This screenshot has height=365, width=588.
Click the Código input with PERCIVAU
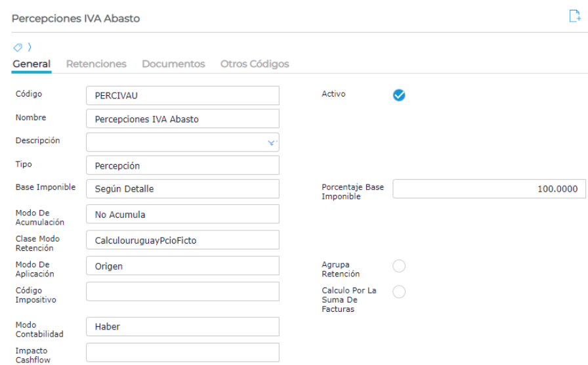pos(182,95)
